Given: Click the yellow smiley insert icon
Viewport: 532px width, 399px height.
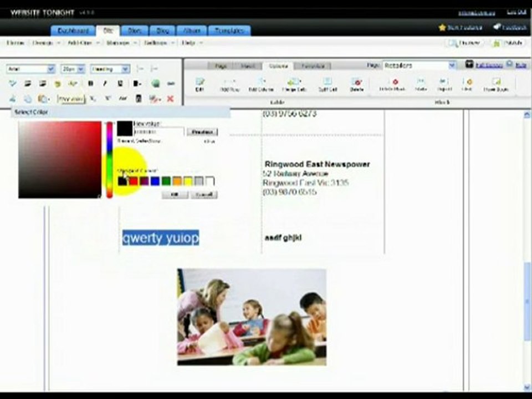Looking at the screenshot, I should click(58, 84).
